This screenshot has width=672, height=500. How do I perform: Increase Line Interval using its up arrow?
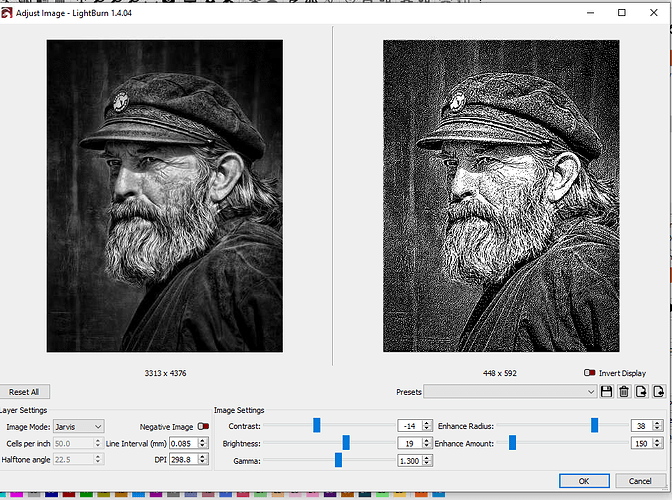pos(203,440)
